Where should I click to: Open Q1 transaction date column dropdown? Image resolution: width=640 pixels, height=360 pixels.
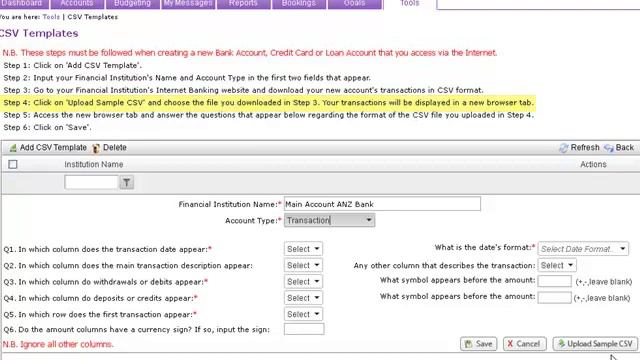coord(303,249)
